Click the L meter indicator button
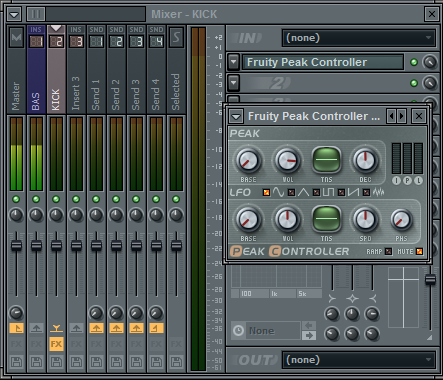The image size is (443, 380). click(418, 181)
